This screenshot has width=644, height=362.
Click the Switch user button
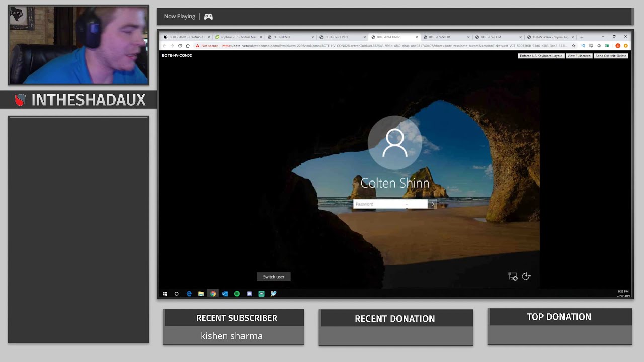(273, 277)
